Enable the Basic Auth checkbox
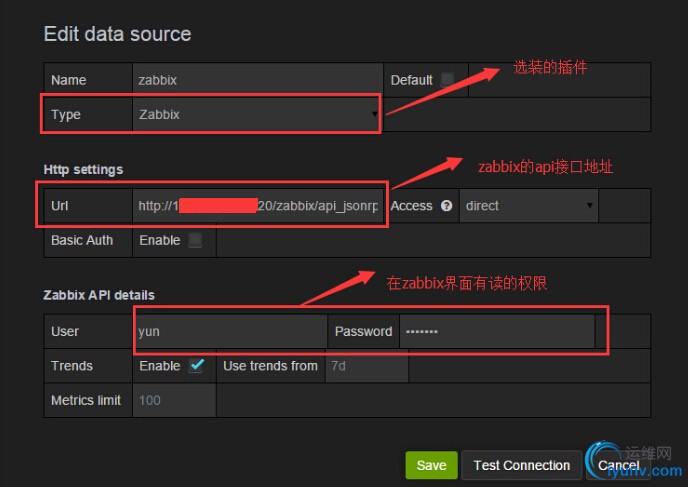 click(195, 240)
